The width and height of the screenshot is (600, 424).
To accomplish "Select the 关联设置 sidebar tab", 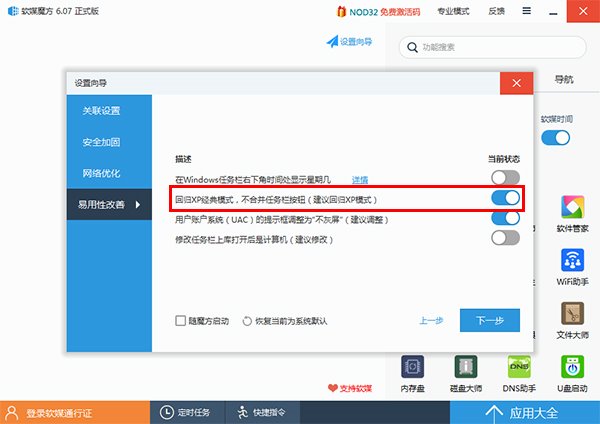I will (109, 111).
